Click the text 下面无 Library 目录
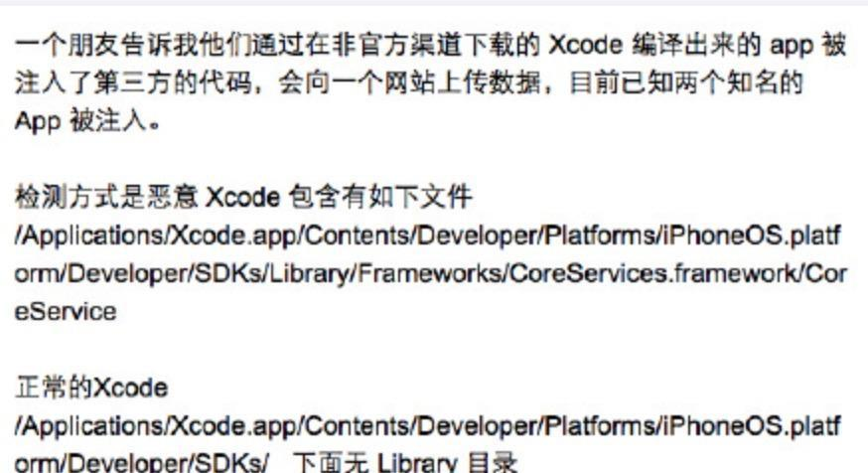868x473 pixels. (405, 462)
